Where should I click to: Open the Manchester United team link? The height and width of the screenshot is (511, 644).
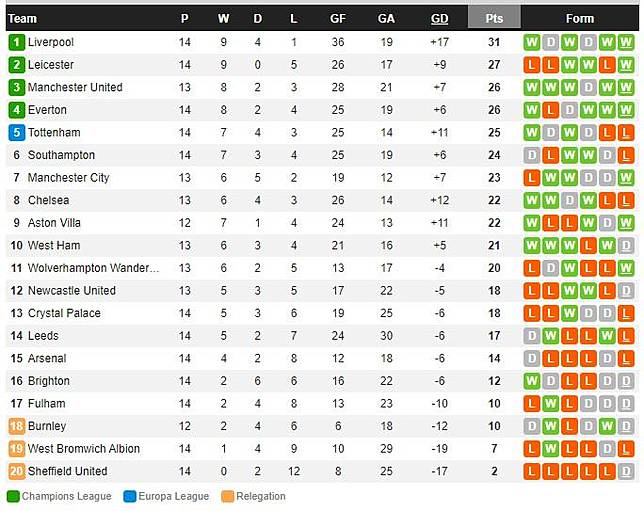pyautogui.click(x=75, y=87)
